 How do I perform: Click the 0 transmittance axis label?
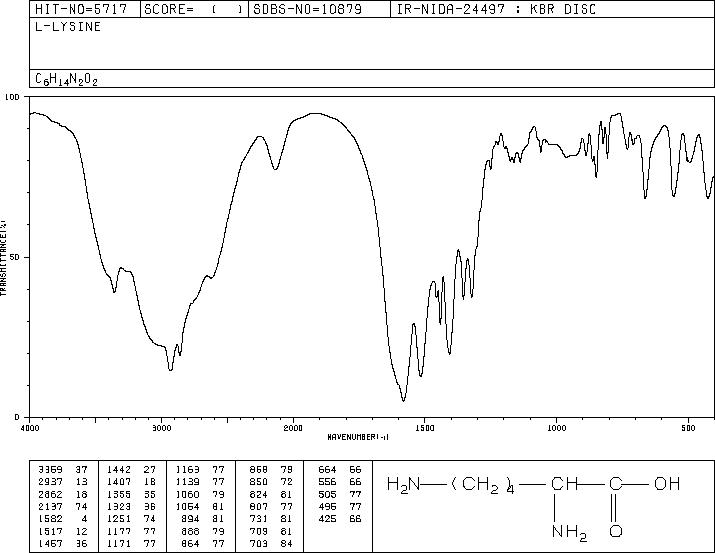point(17,417)
